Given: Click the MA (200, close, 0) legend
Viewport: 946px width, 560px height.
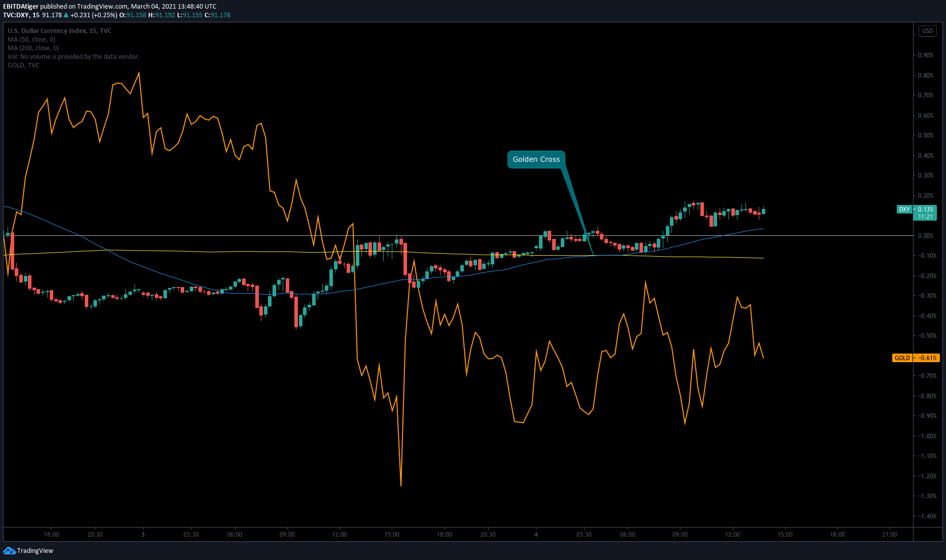Looking at the screenshot, I should tap(33, 48).
